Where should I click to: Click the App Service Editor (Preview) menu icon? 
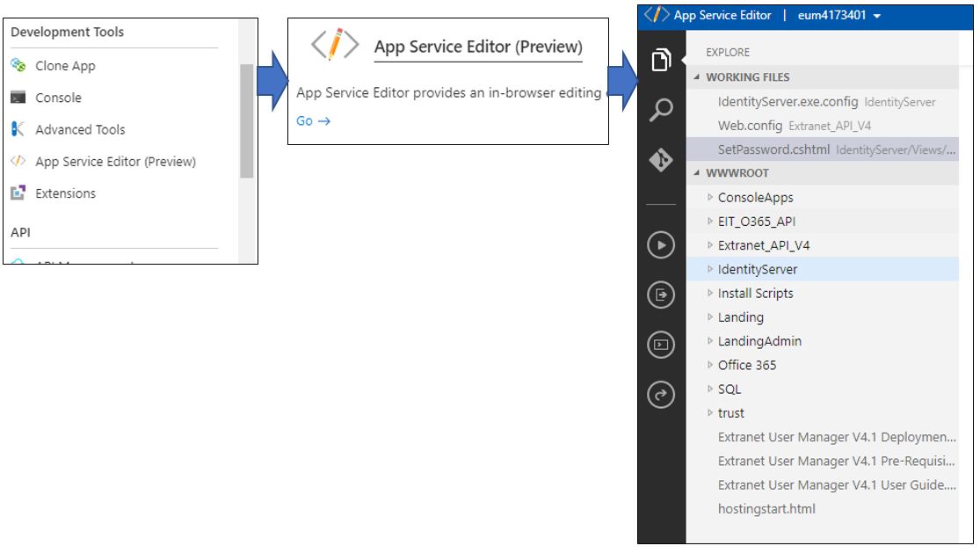tap(18, 161)
